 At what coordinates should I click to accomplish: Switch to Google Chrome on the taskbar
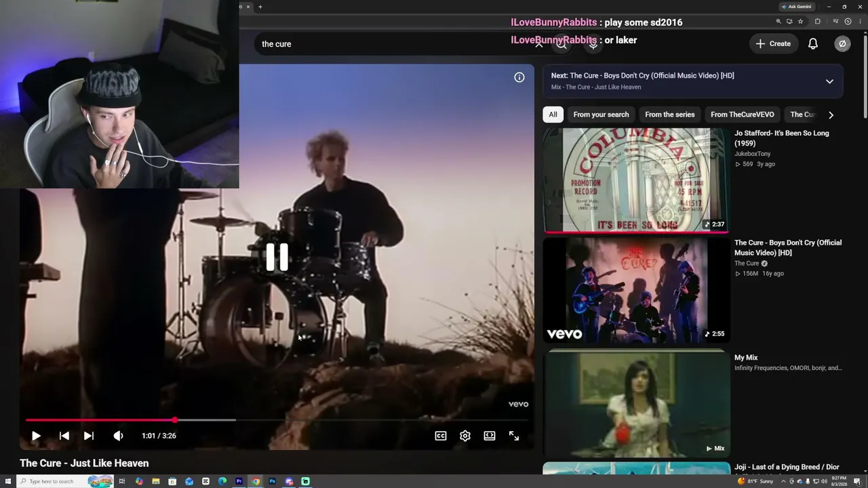point(256,481)
